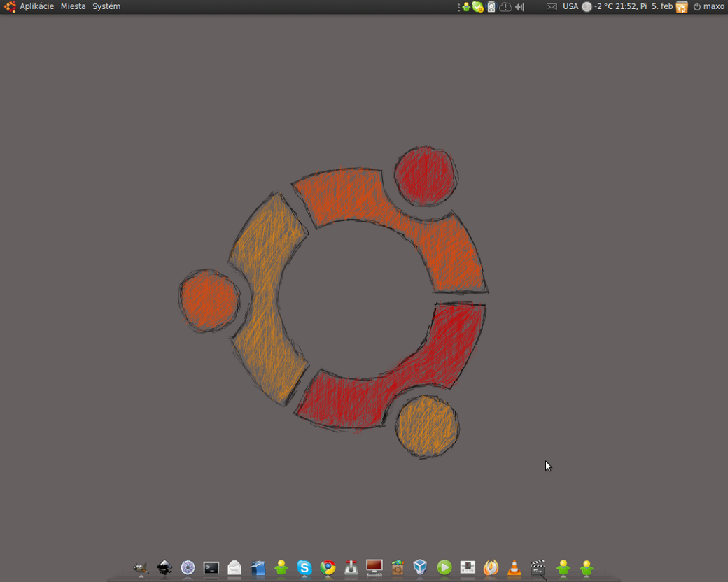This screenshot has width=728, height=582.
Task: Open Ubuntu Software Center from dock
Action: tap(398, 567)
